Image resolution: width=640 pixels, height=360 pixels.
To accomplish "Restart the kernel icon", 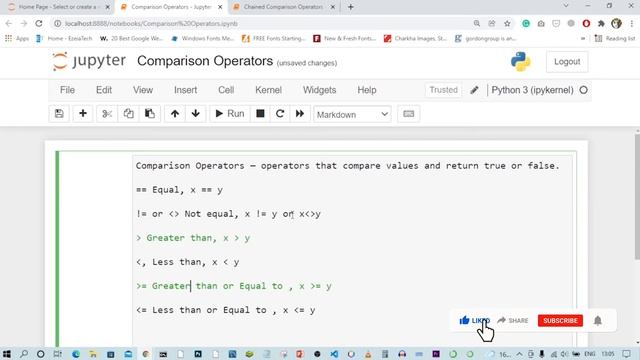I will coord(280,114).
